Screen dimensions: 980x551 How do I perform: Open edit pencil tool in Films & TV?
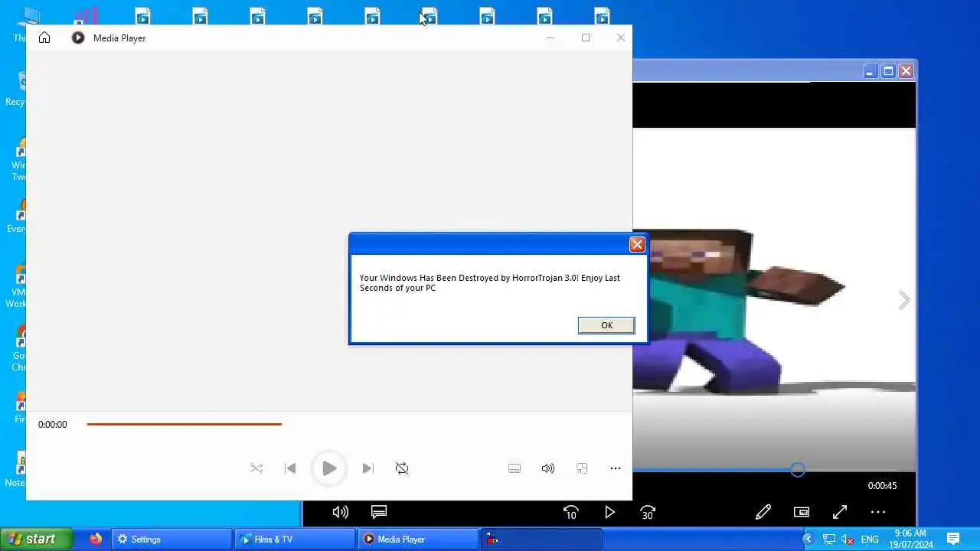pos(763,512)
